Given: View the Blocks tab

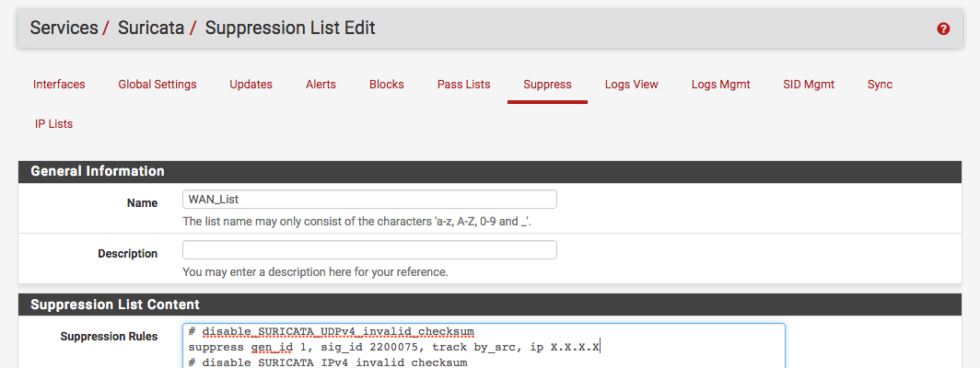Looking at the screenshot, I should [386, 85].
